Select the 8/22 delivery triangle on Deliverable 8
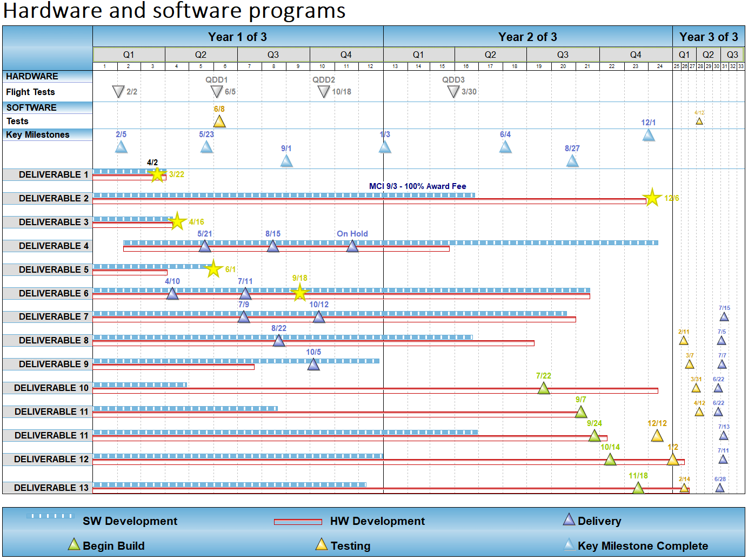748x560 pixels. [x=278, y=341]
